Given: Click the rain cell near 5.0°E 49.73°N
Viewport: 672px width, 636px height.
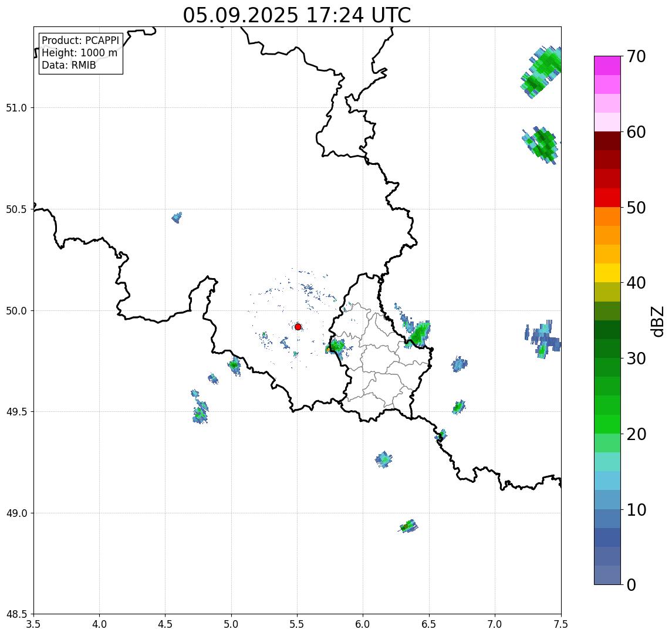Looking at the screenshot, I should pos(234,366).
